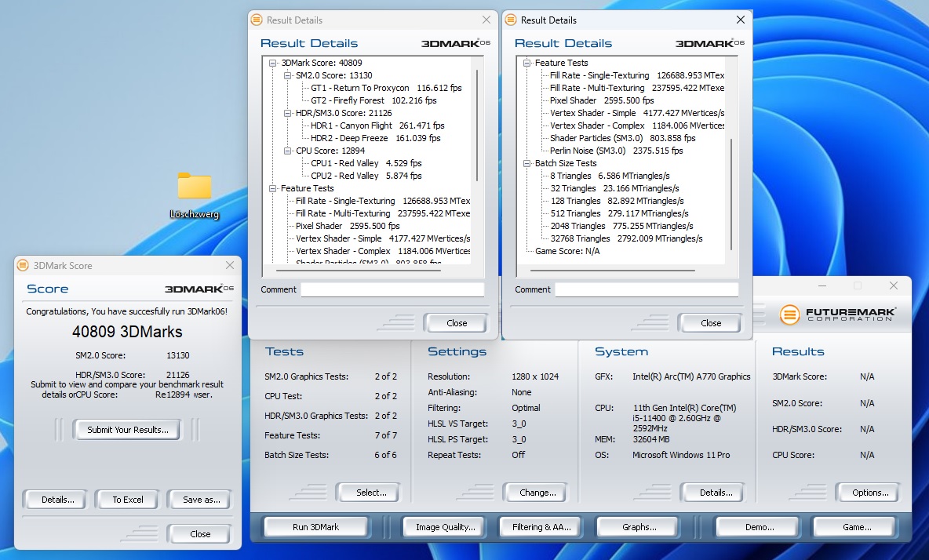This screenshot has height=560, width=929.
Task: Click the 40809 3DMarks score text
Action: point(127,332)
